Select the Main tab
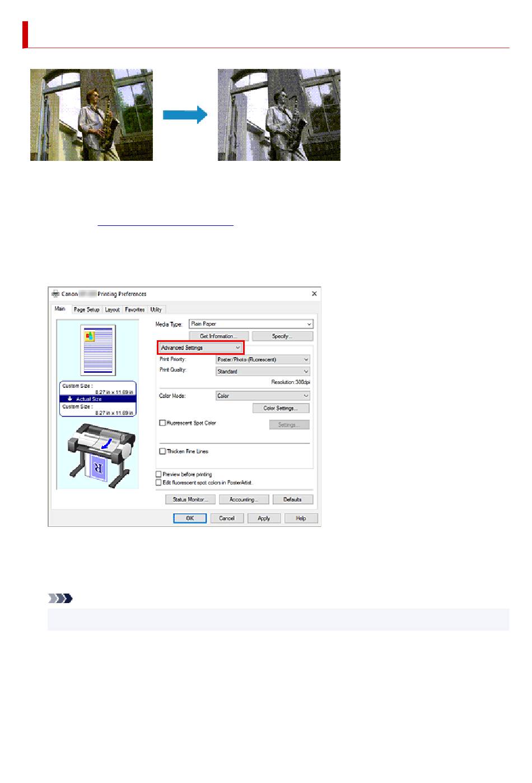The image size is (532, 783). pyautogui.click(x=60, y=309)
